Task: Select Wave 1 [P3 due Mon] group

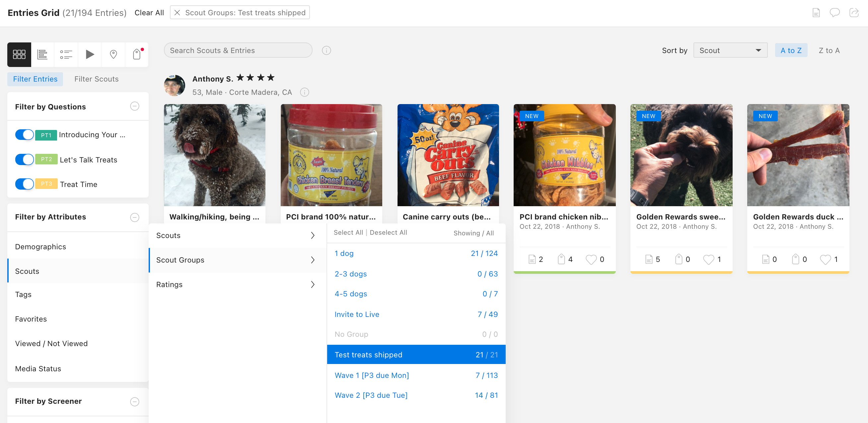Action: click(371, 375)
